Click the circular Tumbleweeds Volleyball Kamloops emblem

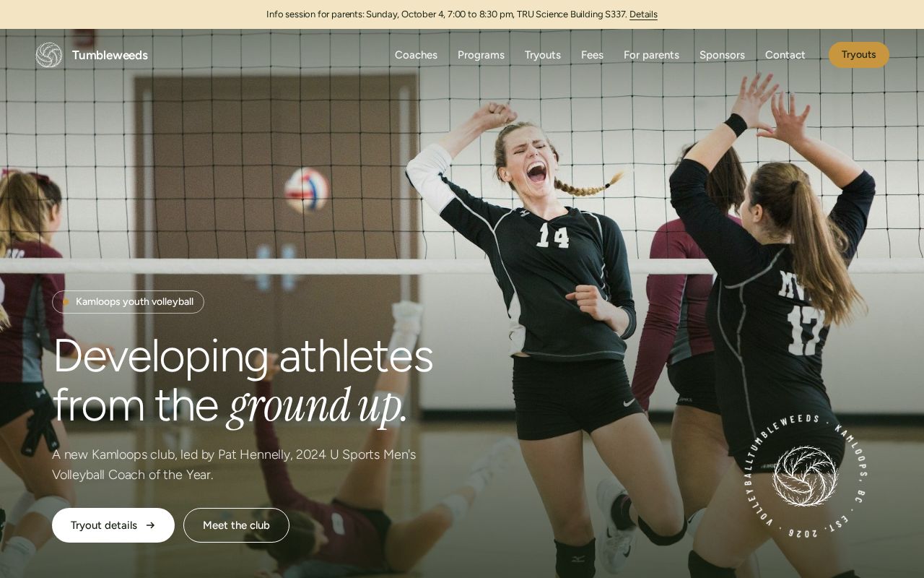(805, 476)
